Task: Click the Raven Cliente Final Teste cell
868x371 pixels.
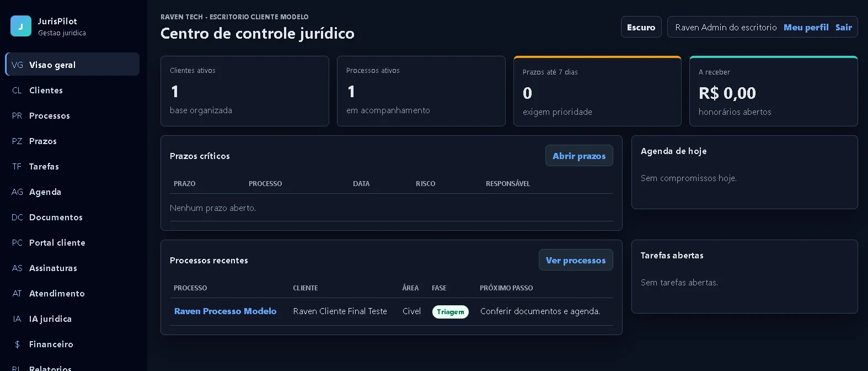Action: [x=340, y=311]
